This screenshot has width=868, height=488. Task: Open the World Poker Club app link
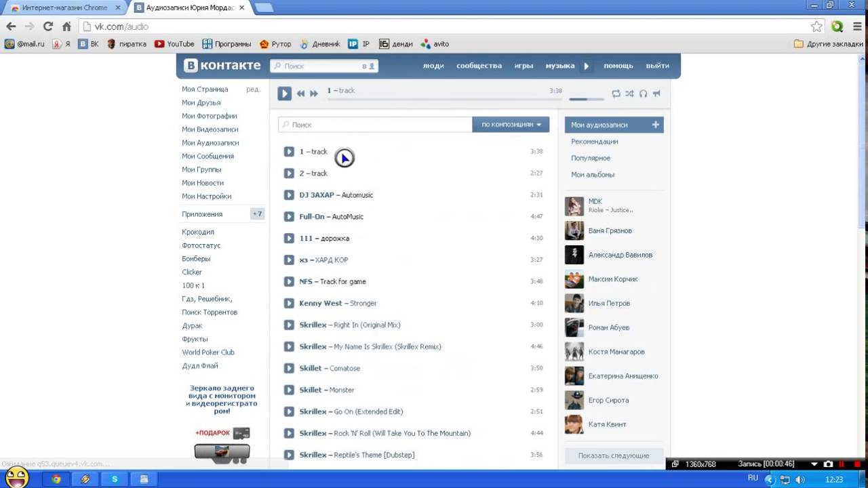(x=208, y=352)
